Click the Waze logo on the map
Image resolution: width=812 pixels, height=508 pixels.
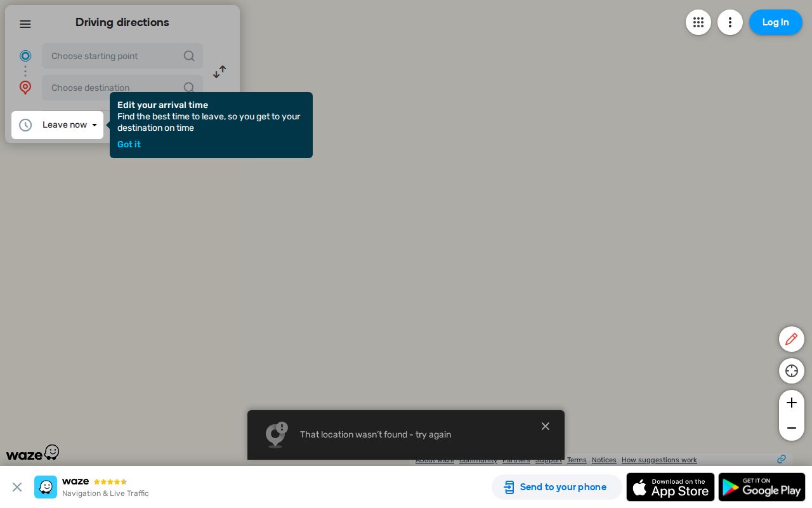pos(33,453)
